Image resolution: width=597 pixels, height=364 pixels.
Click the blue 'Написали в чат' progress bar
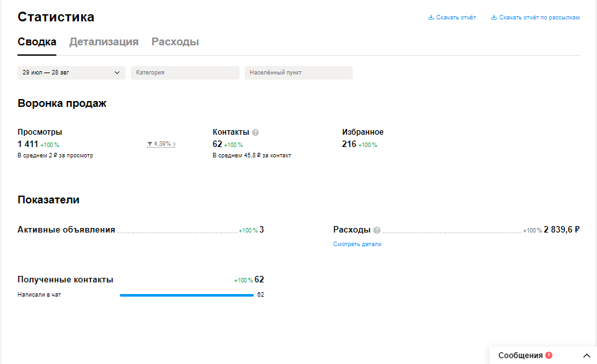click(x=186, y=295)
